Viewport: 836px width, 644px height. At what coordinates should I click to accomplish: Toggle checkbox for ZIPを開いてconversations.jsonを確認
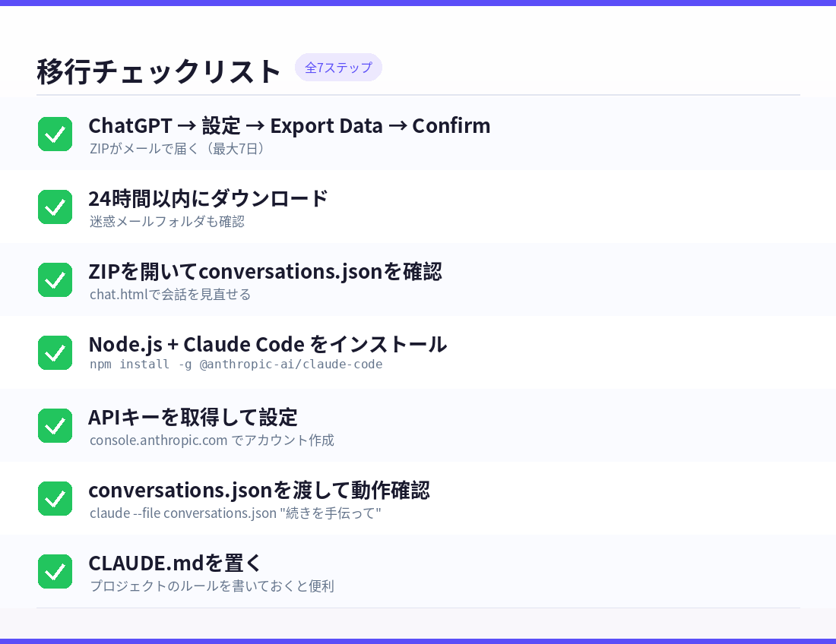point(55,280)
